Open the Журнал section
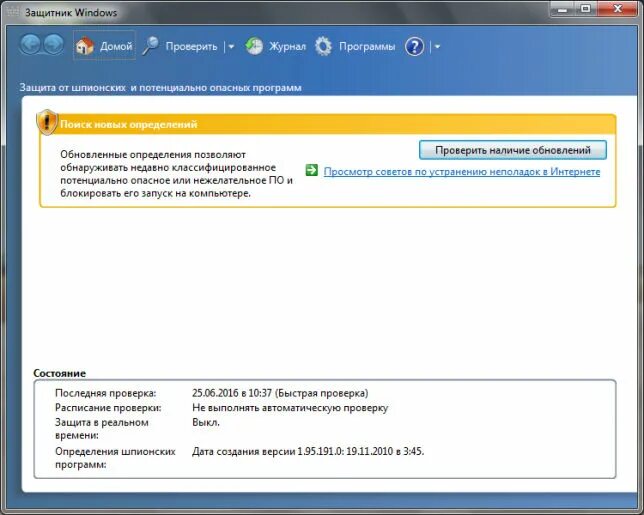 click(x=287, y=46)
